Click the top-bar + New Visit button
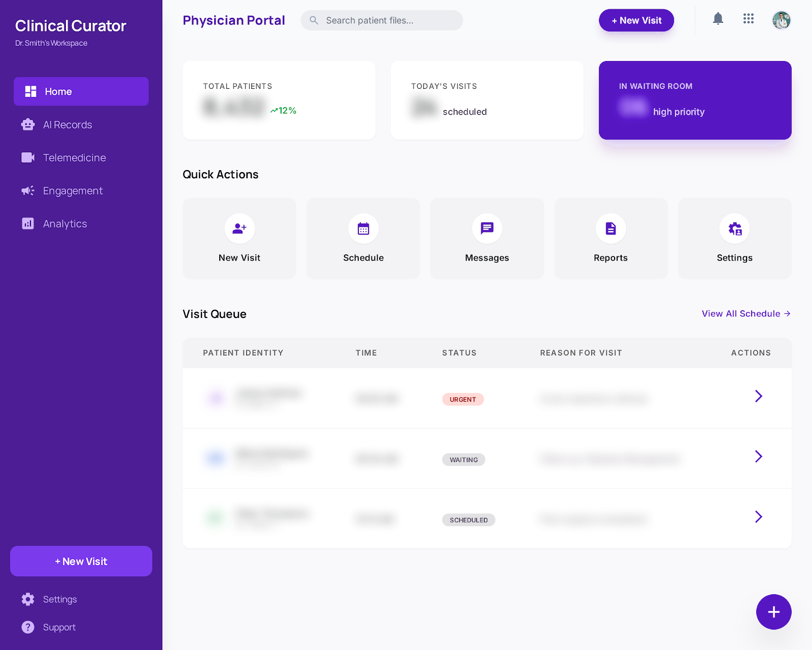Image resolution: width=812 pixels, height=650 pixels. pyautogui.click(x=636, y=20)
